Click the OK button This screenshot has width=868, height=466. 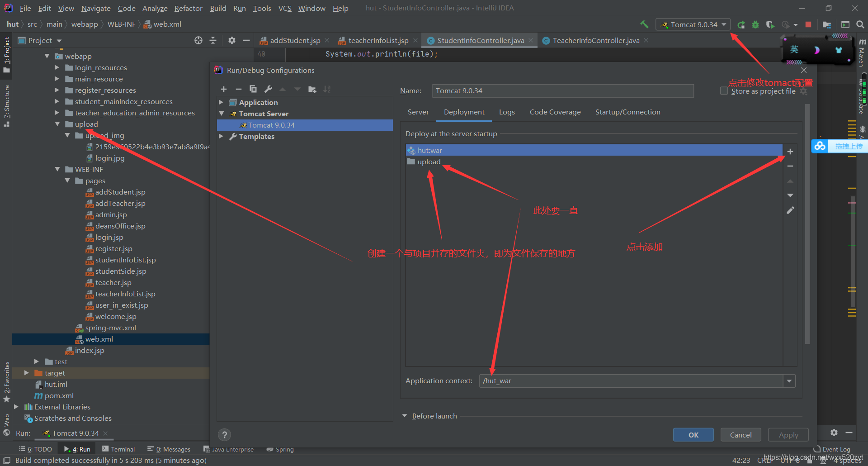(x=693, y=435)
